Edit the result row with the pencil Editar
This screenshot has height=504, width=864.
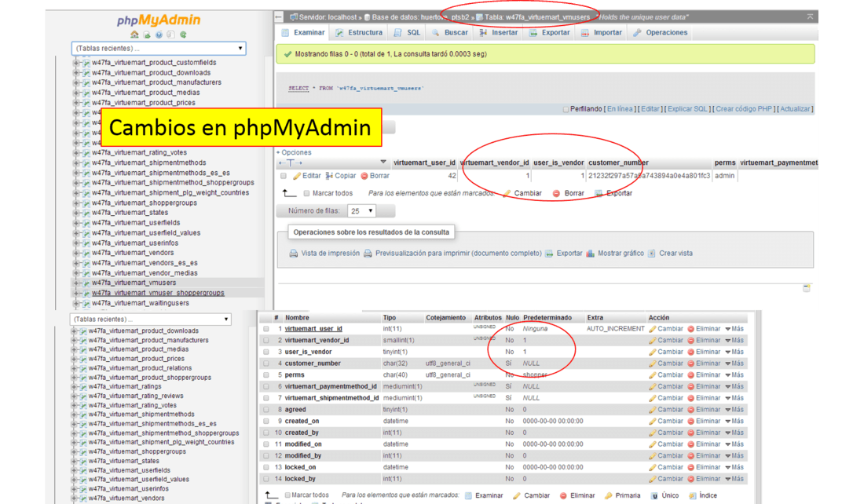[x=306, y=176]
